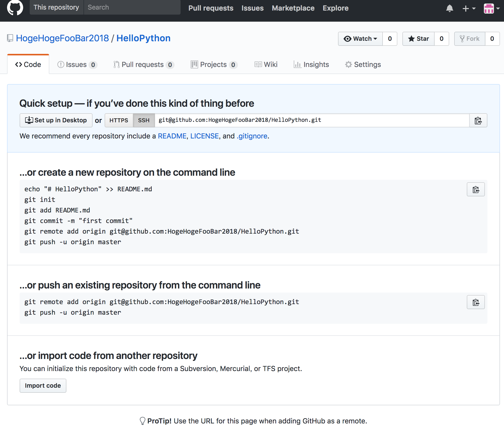Screen dimensions: 504x434
Task: Click the stargazers count 0
Action: pos(441,39)
